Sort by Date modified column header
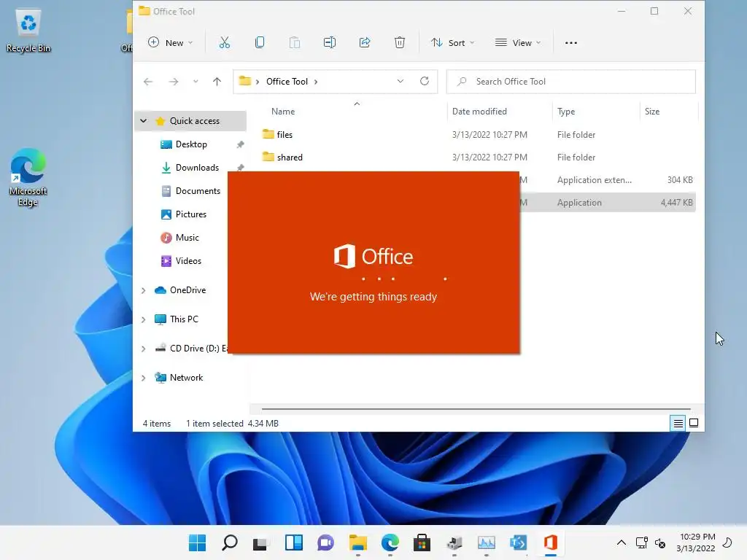This screenshot has height=560, width=747. pyautogui.click(x=479, y=112)
